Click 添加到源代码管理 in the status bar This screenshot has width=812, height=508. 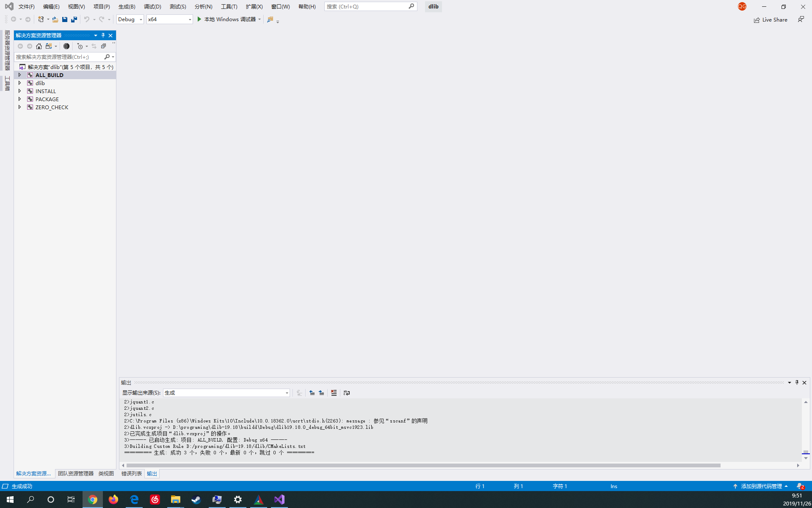click(761, 486)
